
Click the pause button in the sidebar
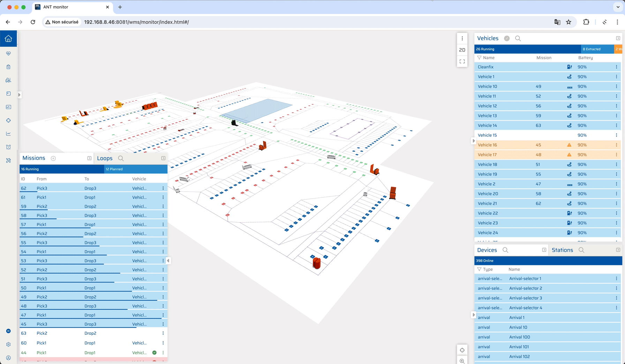point(8,331)
